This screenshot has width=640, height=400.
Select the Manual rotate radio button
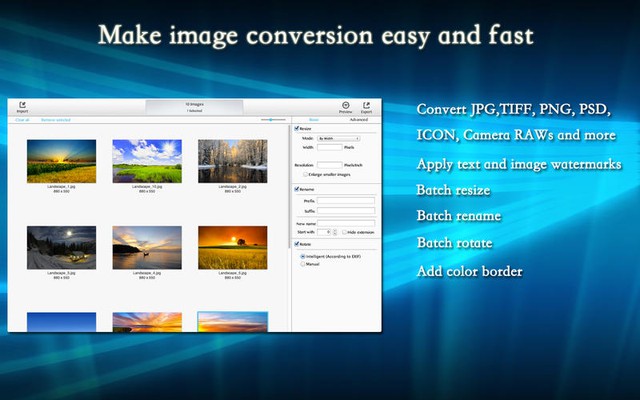click(x=303, y=264)
